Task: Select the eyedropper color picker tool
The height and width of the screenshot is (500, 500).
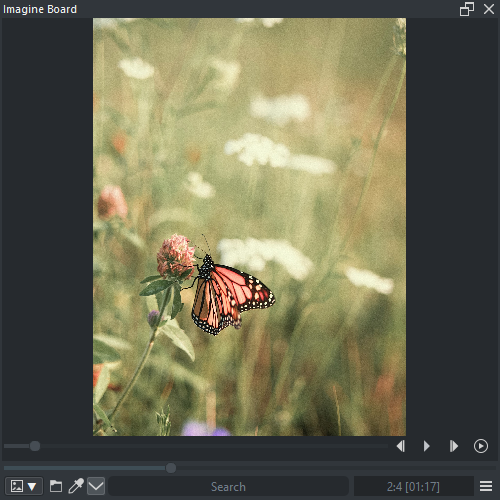Action: [x=76, y=486]
